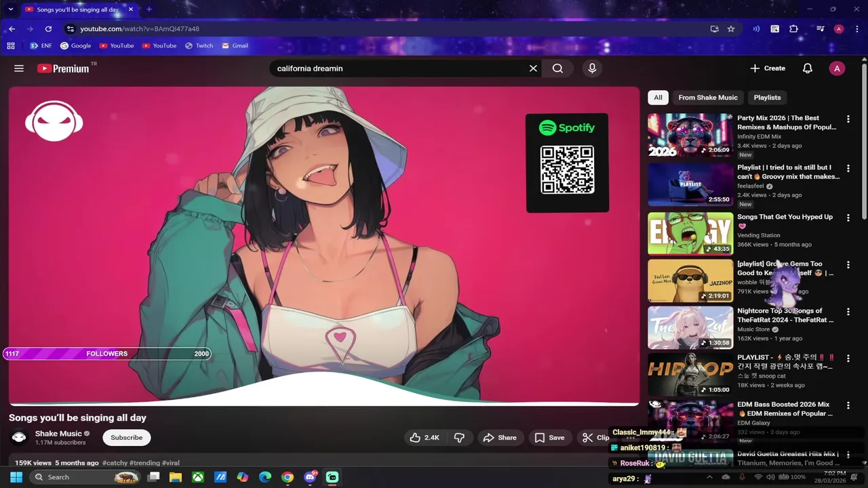Share this video
This screenshot has width=868, height=488.
499,438
